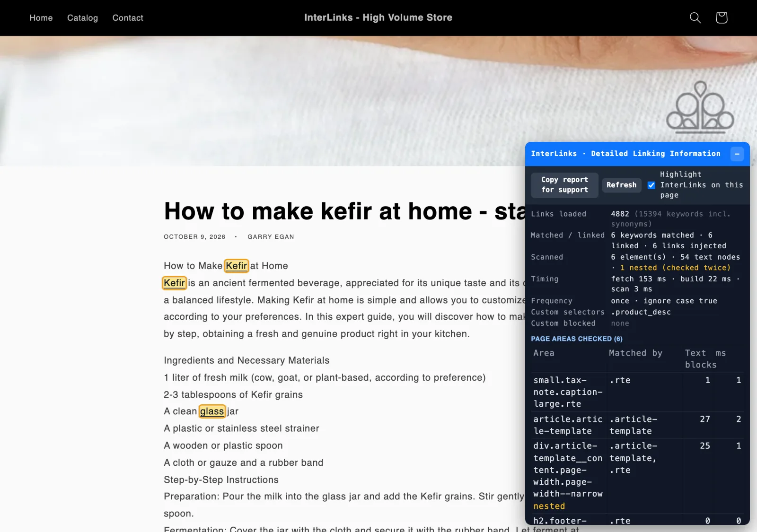The height and width of the screenshot is (532, 757).
Task: Click the author name GARRY EGAN
Action: coord(271,237)
